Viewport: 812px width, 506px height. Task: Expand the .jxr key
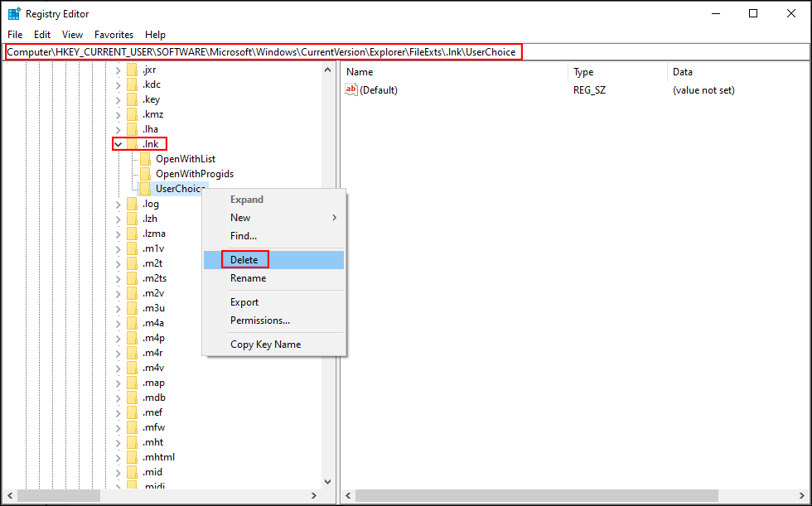[118, 70]
